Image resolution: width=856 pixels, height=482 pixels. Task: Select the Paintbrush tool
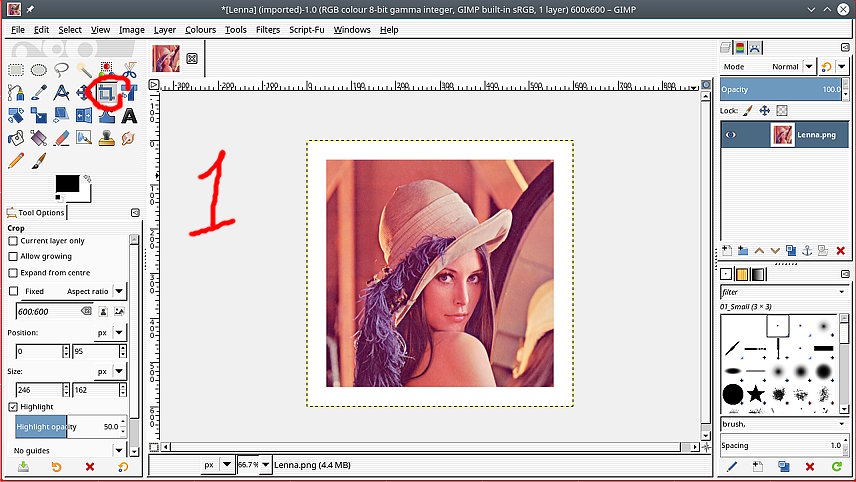click(39, 160)
